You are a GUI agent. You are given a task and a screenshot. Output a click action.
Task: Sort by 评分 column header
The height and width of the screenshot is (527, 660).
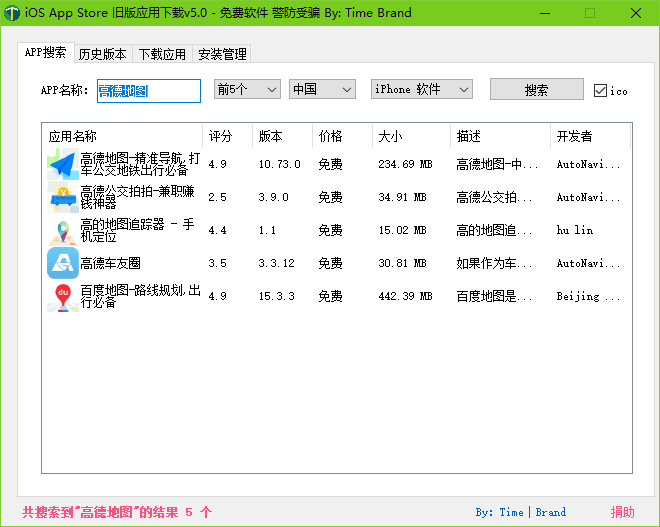coord(228,136)
